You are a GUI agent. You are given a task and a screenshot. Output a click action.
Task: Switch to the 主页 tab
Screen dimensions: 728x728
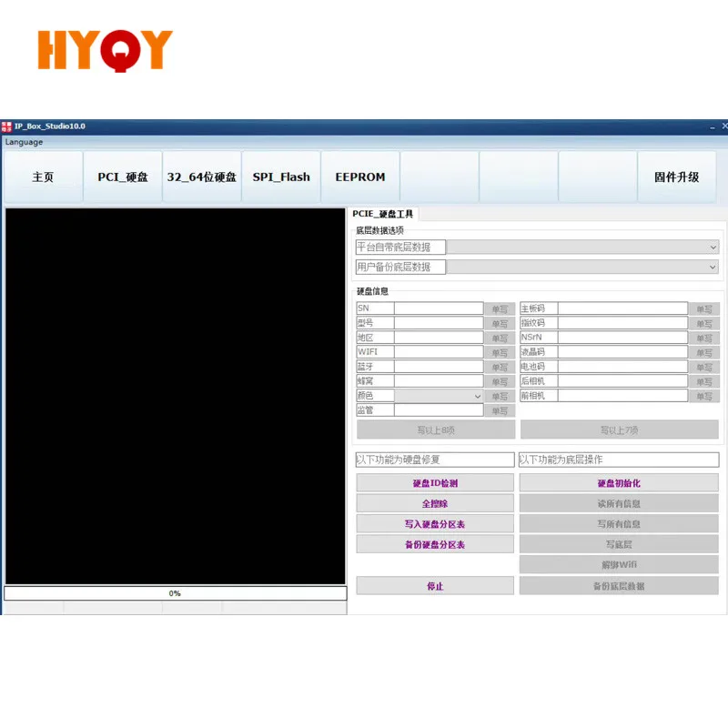[43, 177]
